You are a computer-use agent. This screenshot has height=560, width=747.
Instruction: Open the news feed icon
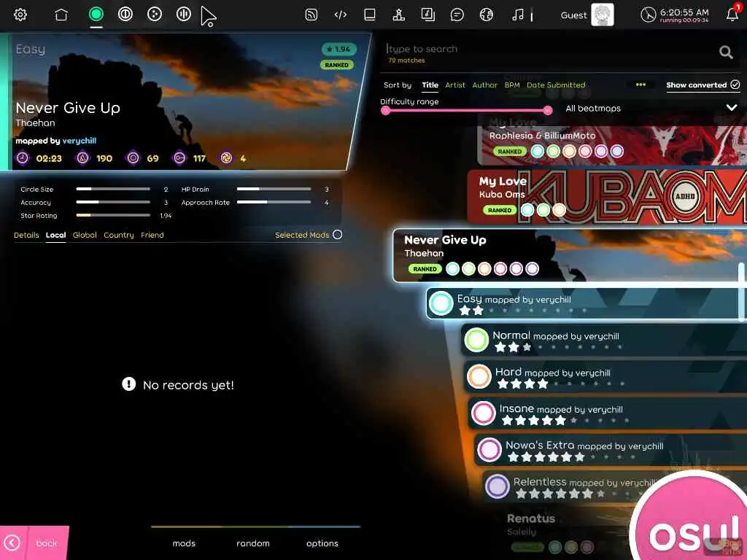pos(311,15)
